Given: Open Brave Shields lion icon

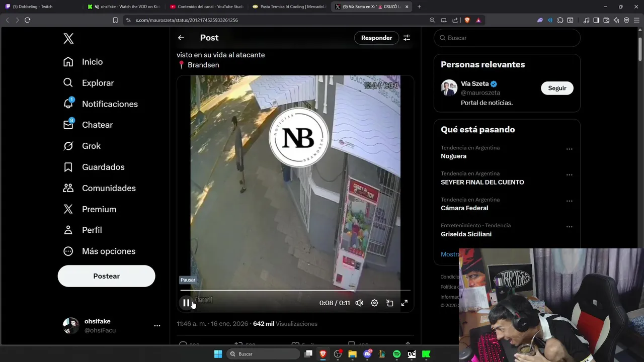Looking at the screenshot, I should pos(467,20).
